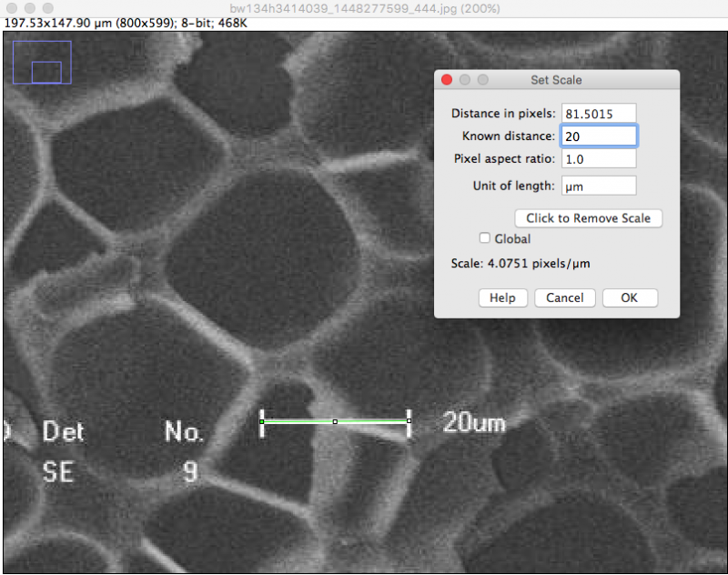This screenshot has width=728, height=575.
Task: Click the zoom indicator box in the image corner
Action: (x=42, y=63)
